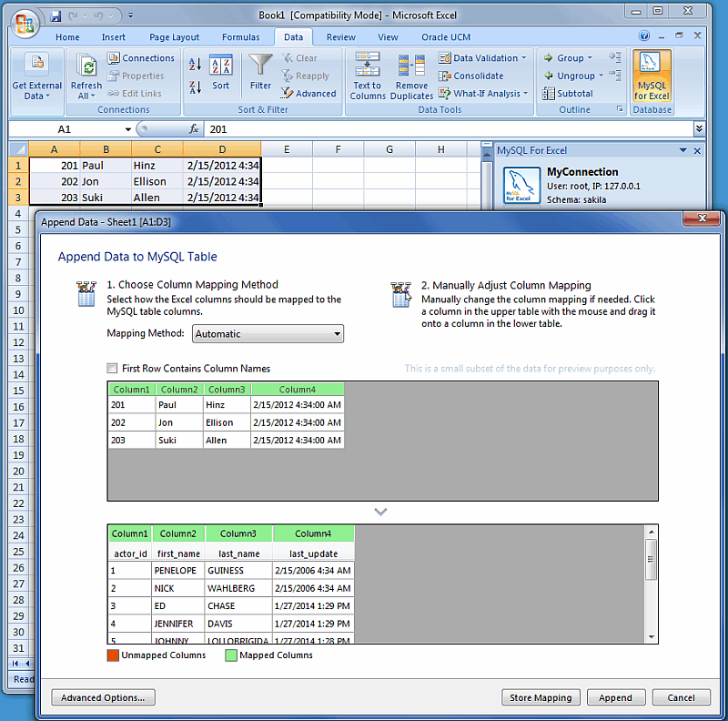The image size is (728, 721).
Task: Enable First Row Contains Column Names checkbox
Action: tap(112, 369)
